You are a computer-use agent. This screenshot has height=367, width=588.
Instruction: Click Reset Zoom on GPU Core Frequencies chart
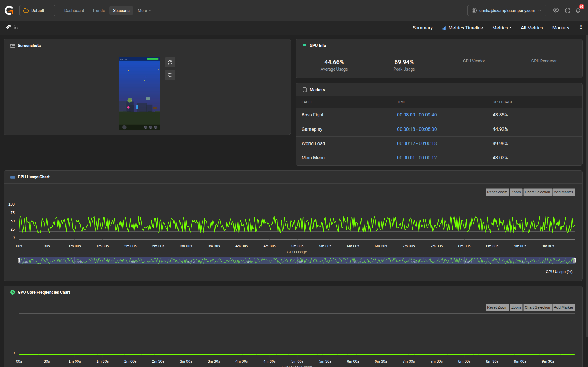[x=497, y=307]
